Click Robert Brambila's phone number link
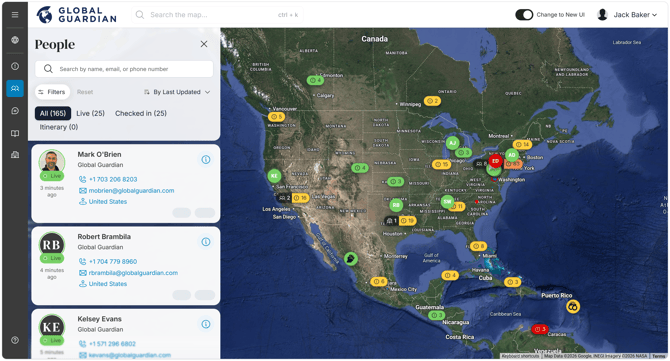 click(113, 261)
